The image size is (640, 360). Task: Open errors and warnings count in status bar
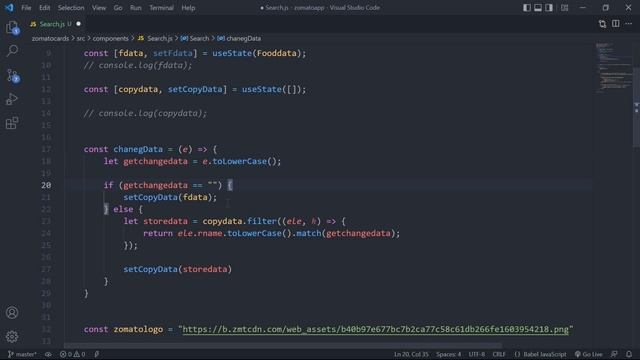point(73,354)
